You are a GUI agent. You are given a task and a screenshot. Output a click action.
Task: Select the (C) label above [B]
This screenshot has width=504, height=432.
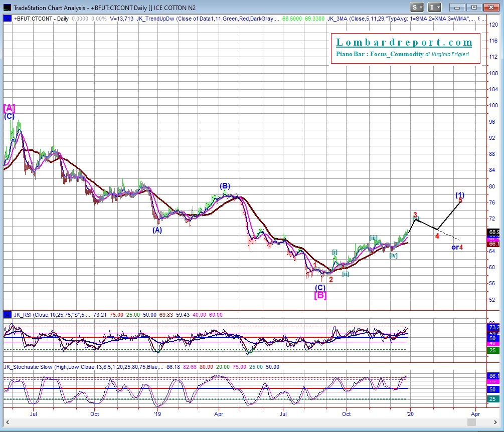pos(320,288)
